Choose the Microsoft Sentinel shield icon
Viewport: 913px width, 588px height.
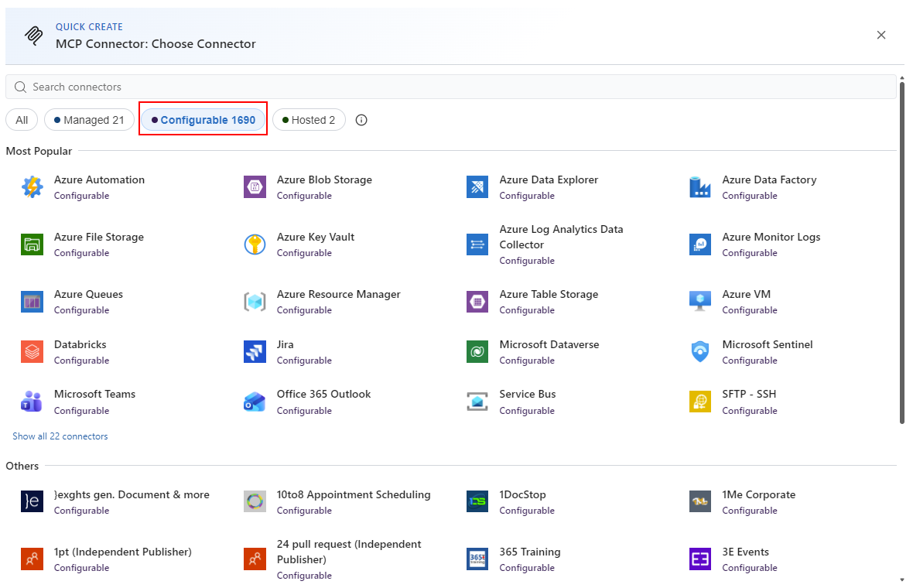tap(700, 351)
